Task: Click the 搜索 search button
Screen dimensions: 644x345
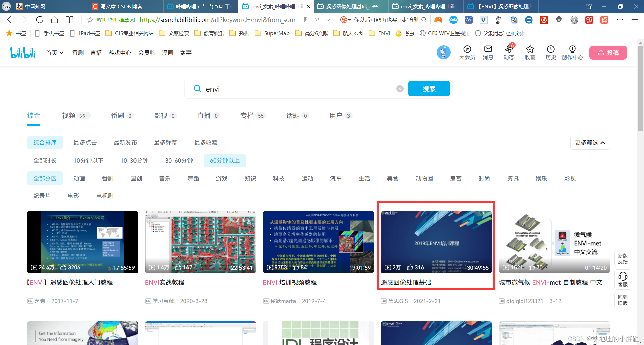Action: pyautogui.click(x=429, y=89)
